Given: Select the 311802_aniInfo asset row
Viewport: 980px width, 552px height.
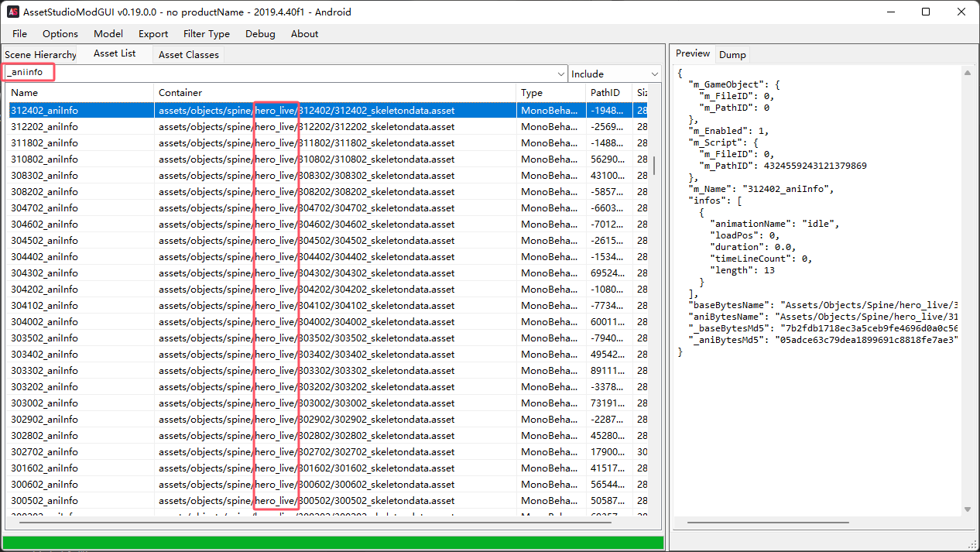Looking at the screenshot, I should coord(327,142).
